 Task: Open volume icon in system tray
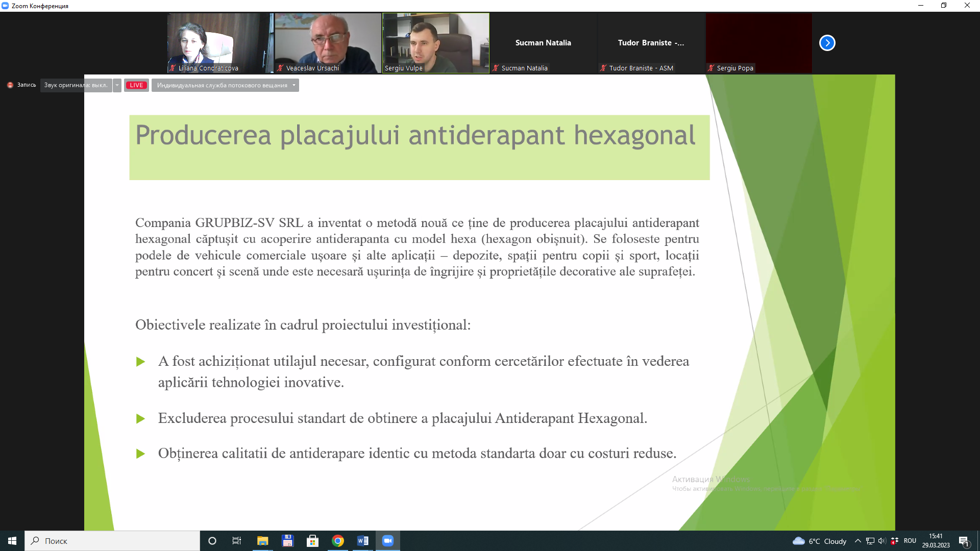click(882, 541)
